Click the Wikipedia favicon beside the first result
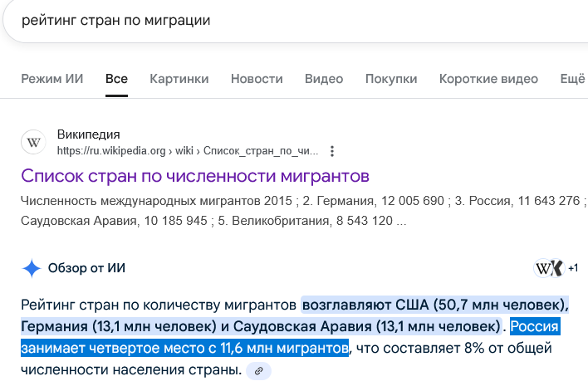Image resolution: width=588 pixels, height=386 pixels. 34,142
